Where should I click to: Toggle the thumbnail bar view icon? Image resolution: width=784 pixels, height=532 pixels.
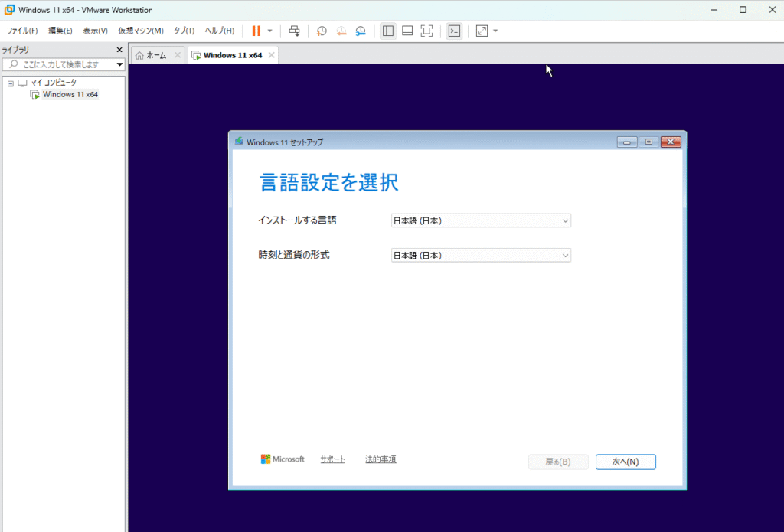click(407, 31)
